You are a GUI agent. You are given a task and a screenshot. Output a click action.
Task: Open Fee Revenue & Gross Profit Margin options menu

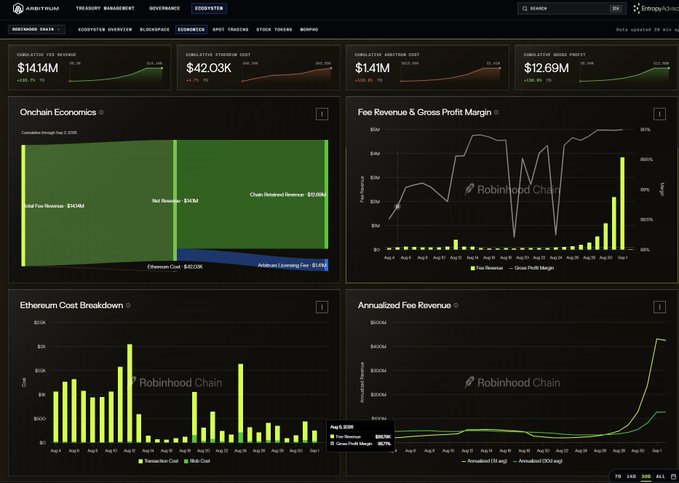click(659, 114)
